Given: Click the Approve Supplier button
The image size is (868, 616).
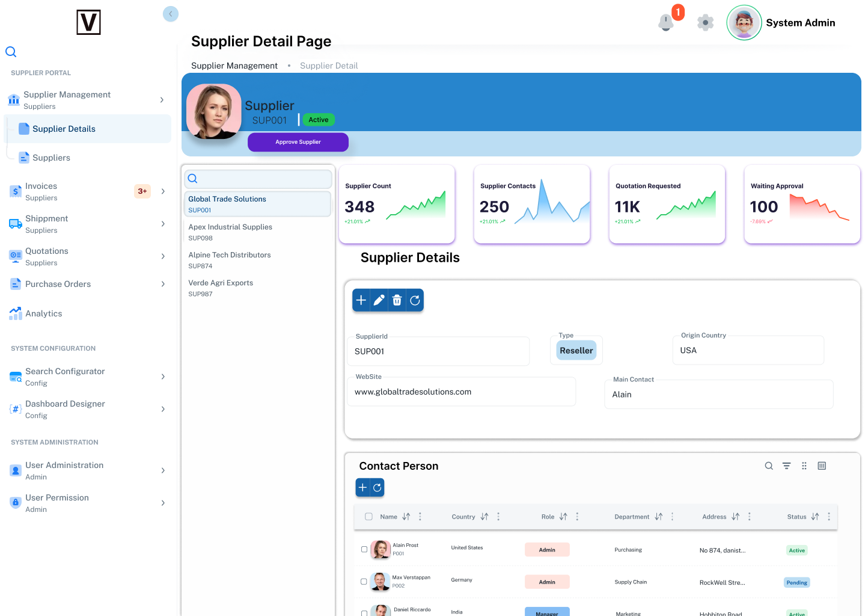Looking at the screenshot, I should (298, 142).
